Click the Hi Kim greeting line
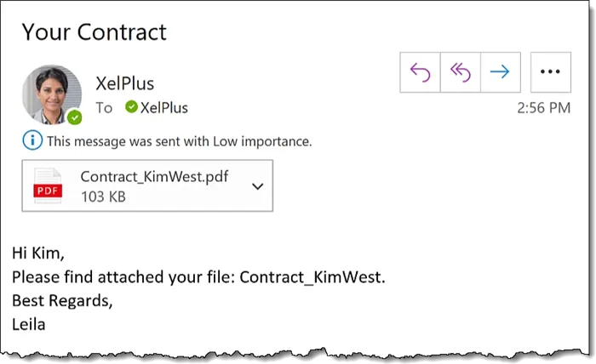This screenshot has height=364, width=596. point(38,253)
